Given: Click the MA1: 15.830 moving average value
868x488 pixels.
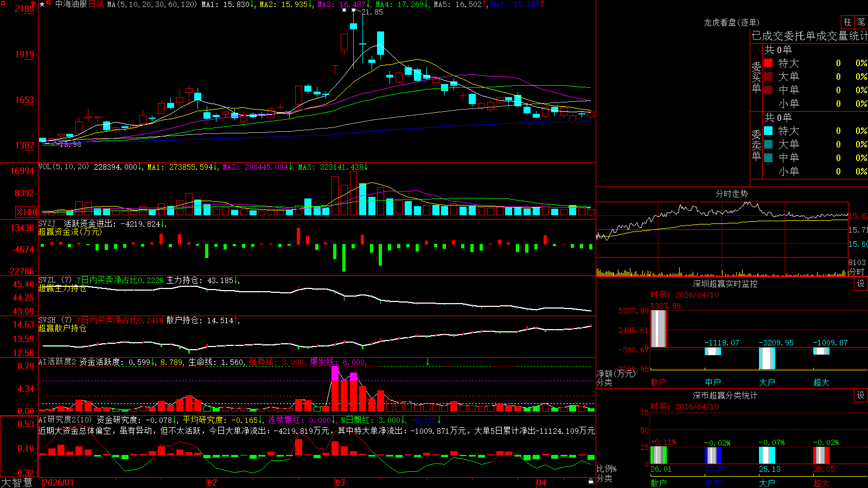Looking at the screenshot, I should (226, 4).
